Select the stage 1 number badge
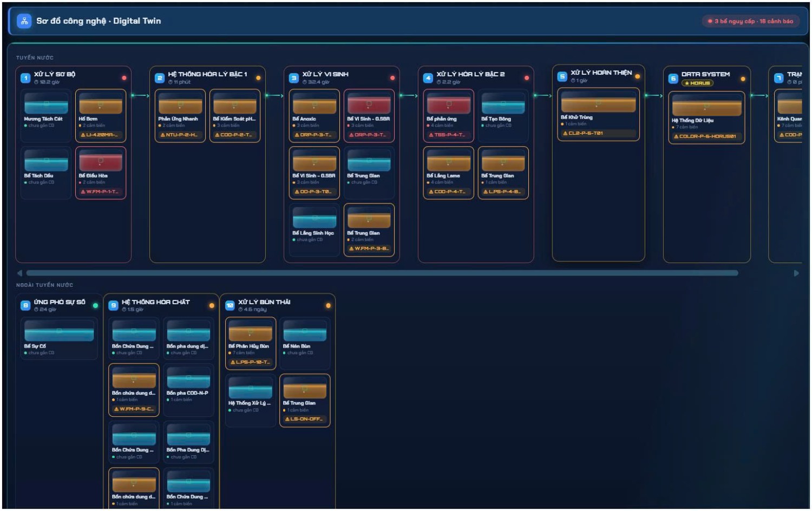The image size is (812, 511). [25, 78]
